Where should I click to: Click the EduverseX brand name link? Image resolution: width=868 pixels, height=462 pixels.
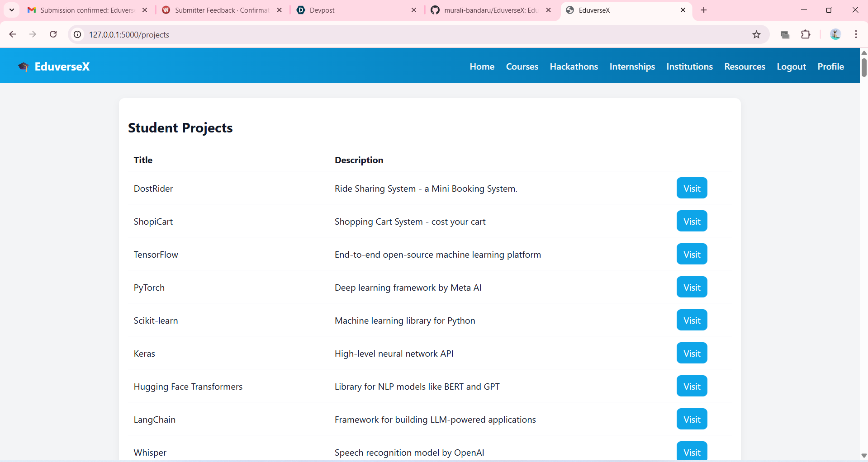point(62,66)
